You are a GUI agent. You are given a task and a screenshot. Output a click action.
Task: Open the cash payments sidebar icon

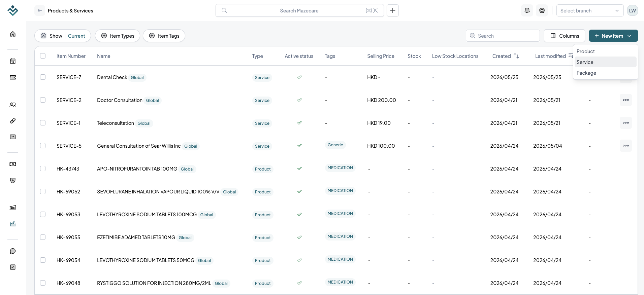tap(13, 164)
